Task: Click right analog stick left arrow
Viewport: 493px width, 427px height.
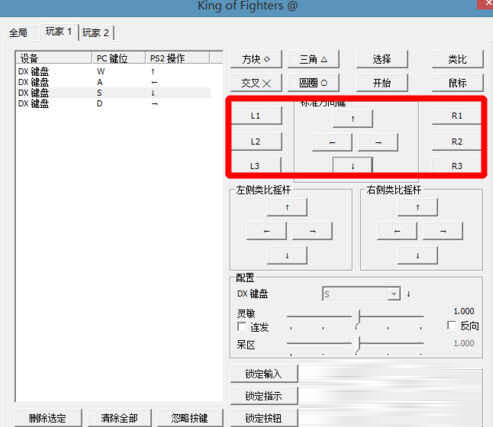Action: click(x=397, y=231)
